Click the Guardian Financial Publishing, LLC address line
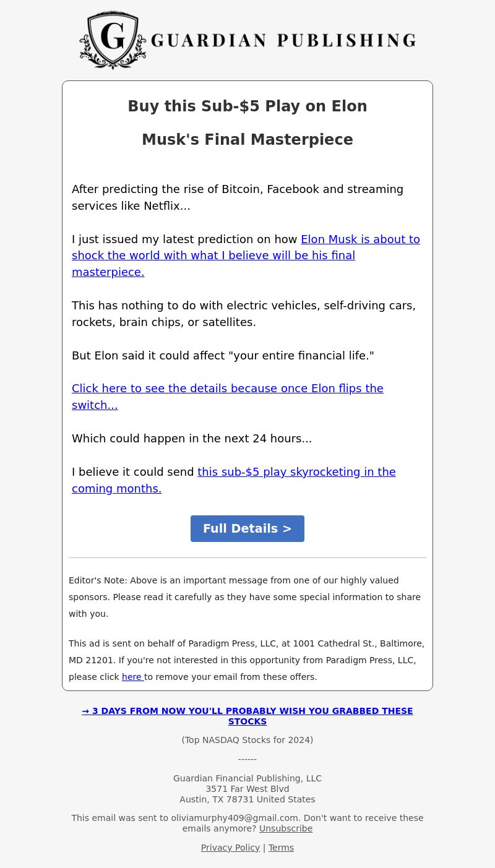The image size is (495, 868). 247,778
